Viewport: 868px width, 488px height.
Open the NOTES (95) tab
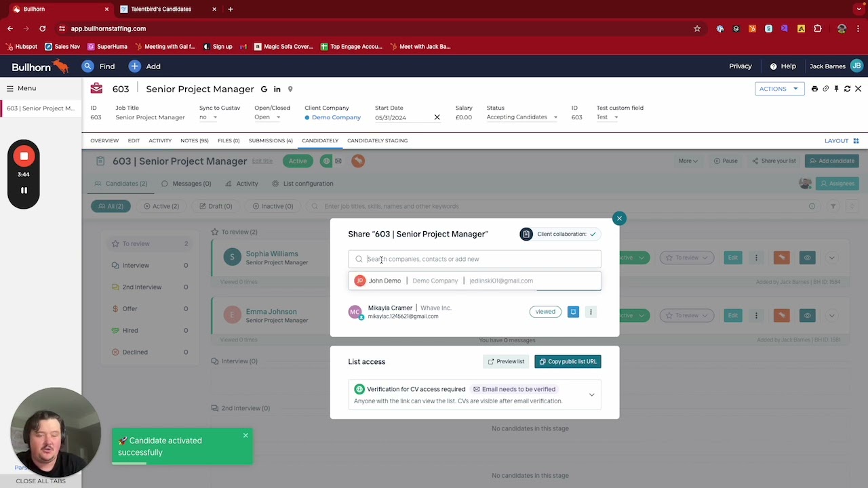pos(195,141)
